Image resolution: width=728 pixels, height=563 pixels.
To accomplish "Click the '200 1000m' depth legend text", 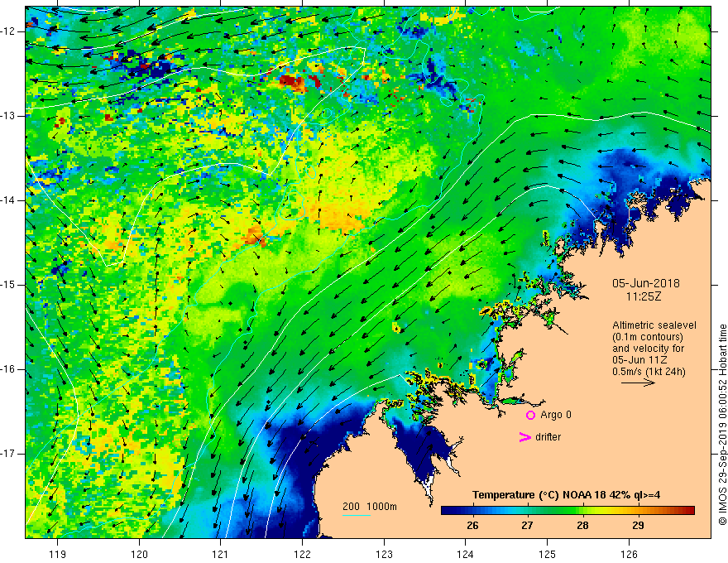I will (x=370, y=507).
